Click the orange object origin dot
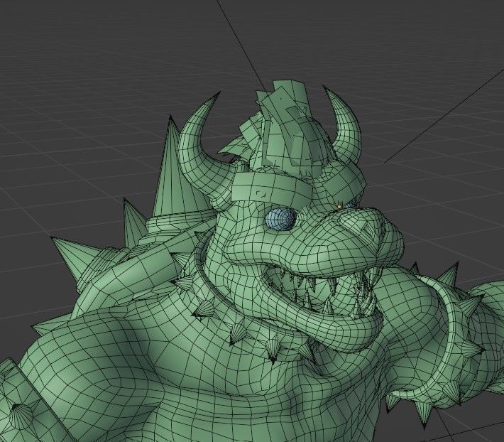The image size is (504, 442). pos(339,207)
